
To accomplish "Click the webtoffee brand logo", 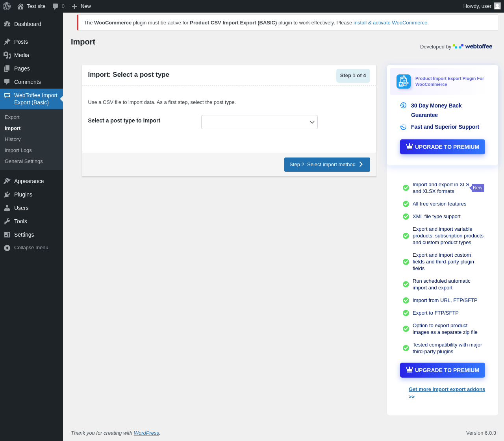I will pos(472,46).
